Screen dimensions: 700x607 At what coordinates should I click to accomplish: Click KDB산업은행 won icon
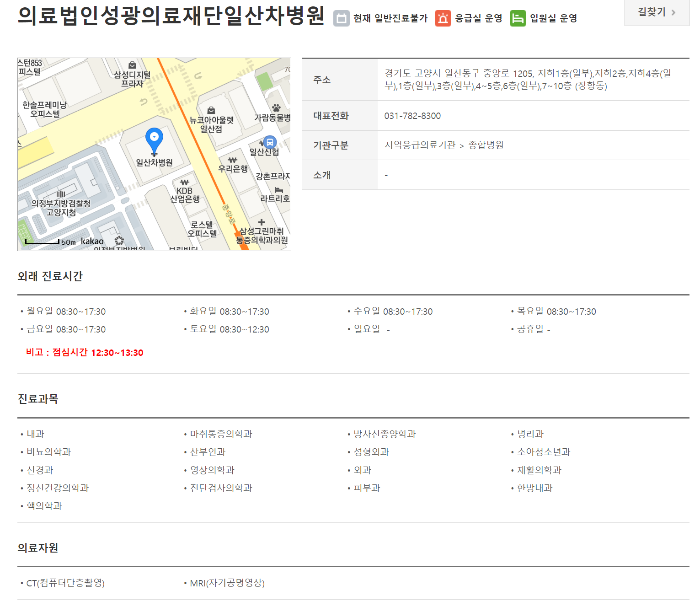184,183
